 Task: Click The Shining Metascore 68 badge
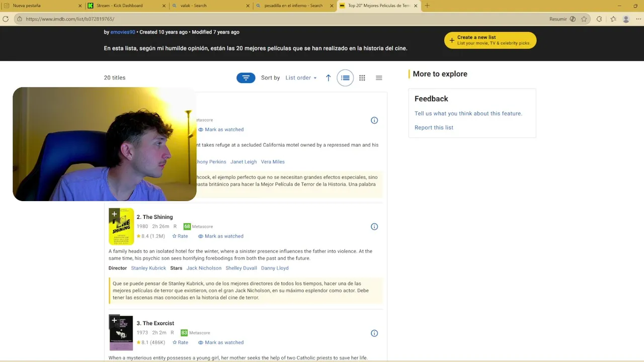click(x=187, y=227)
